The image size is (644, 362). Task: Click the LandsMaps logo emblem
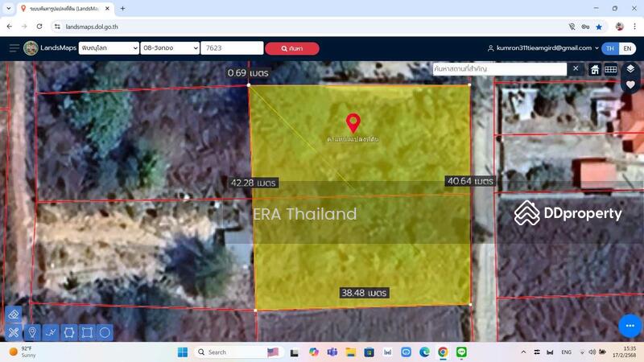pyautogui.click(x=31, y=48)
